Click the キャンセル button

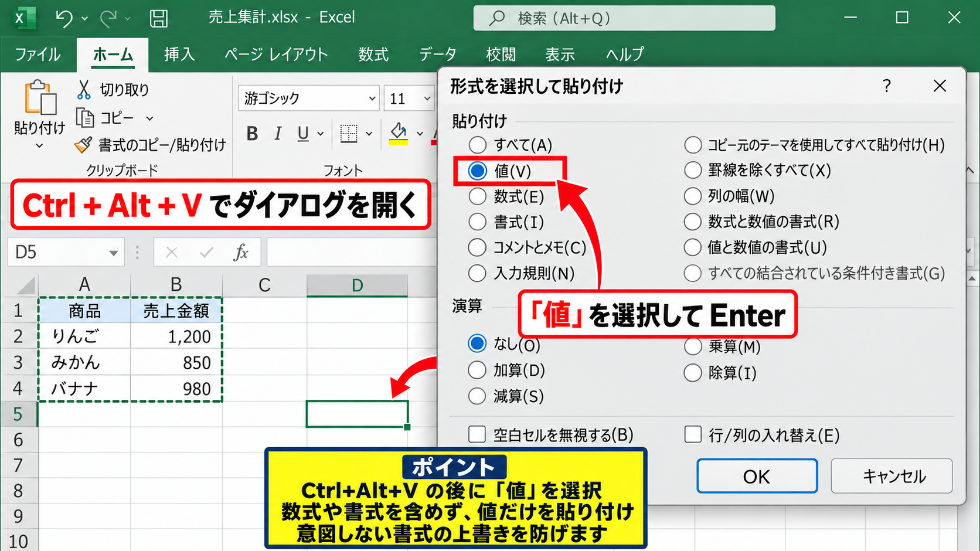click(x=891, y=476)
